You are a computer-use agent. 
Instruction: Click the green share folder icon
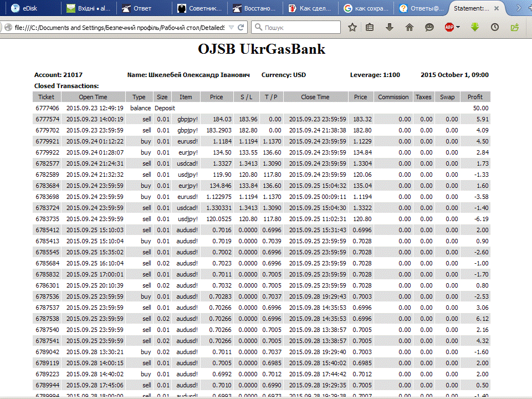pos(515,28)
